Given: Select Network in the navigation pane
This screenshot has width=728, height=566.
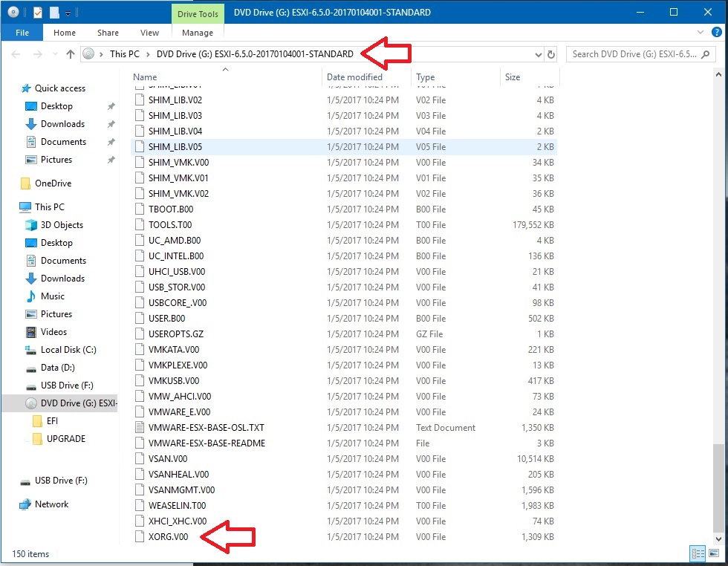Looking at the screenshot, I should point(51,504).
